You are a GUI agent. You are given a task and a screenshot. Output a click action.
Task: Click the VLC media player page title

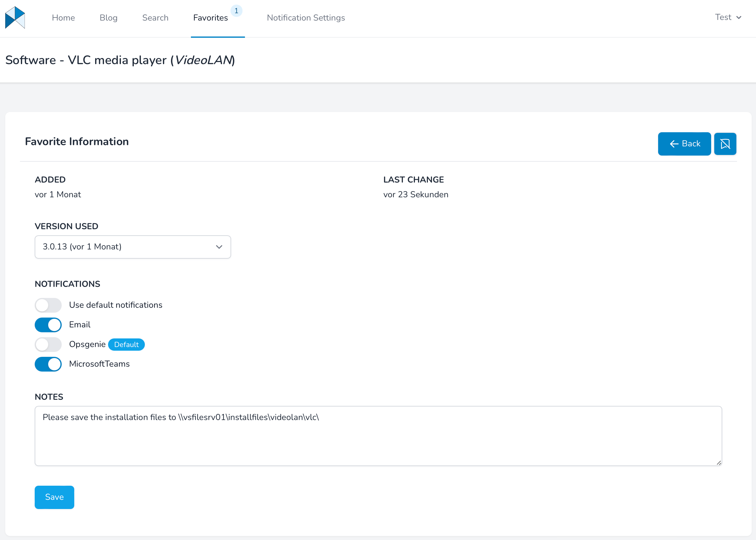point(120,60)
